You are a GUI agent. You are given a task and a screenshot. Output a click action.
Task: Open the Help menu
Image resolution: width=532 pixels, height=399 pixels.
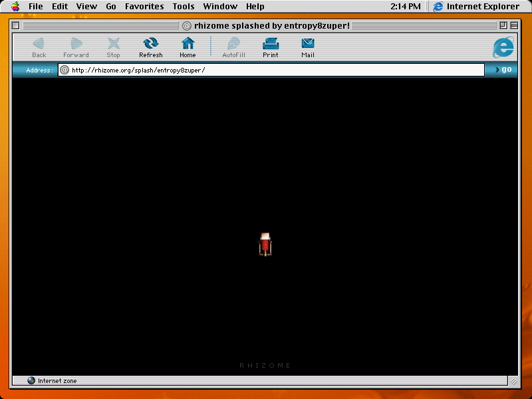255,6
